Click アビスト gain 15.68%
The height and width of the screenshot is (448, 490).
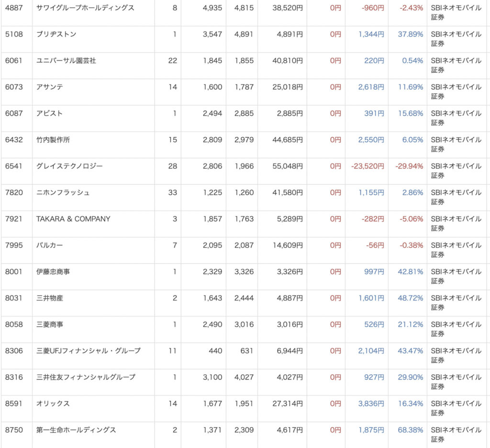tap(410, 113)
